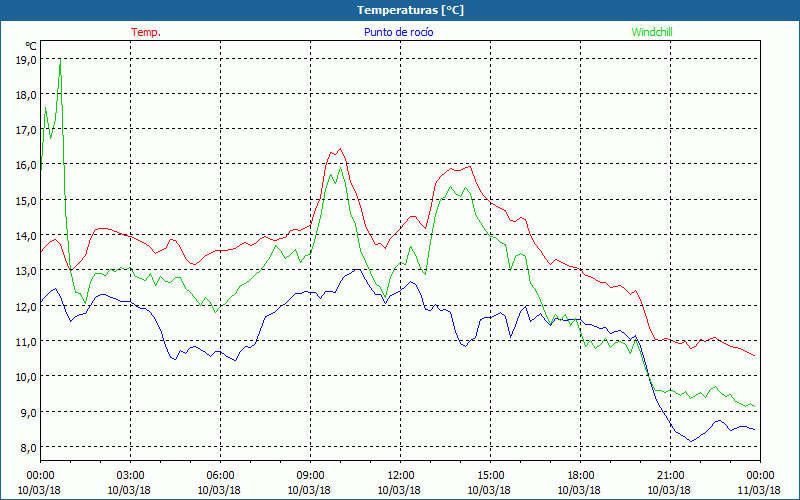This screenshot has height=500, width=800.
Task: Click the 11,0 y-axis value
Action: [26, 342]
